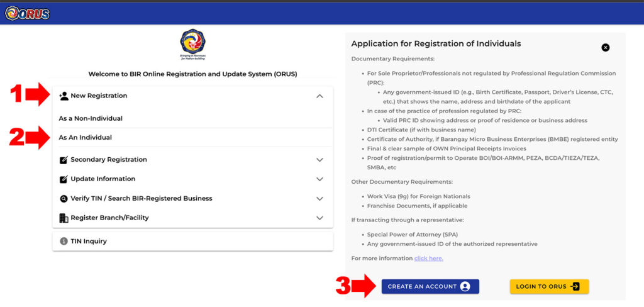Expand the Secondary Registration chevron
The height and width of the screenshot is (307, 644).
pos(320,160)
